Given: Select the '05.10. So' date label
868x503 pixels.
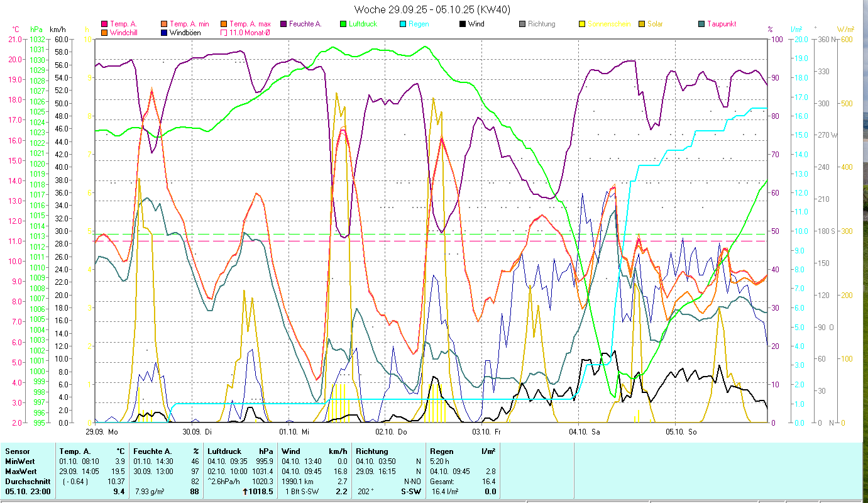Looking at the screenshot, I should coord(680,431).
